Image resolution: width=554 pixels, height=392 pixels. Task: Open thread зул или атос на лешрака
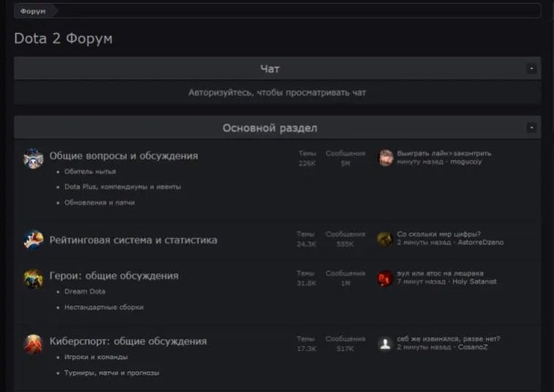click(x=440, y=273)
